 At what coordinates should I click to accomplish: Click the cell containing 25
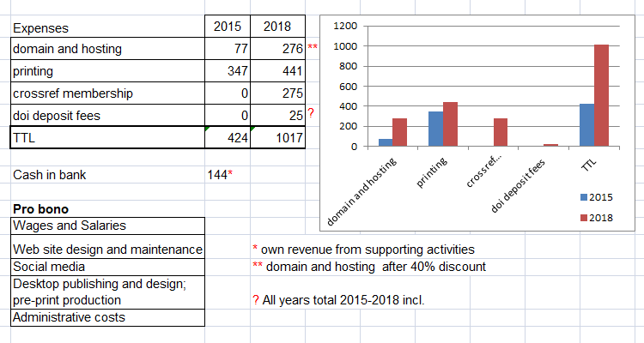tap(277, 115)
